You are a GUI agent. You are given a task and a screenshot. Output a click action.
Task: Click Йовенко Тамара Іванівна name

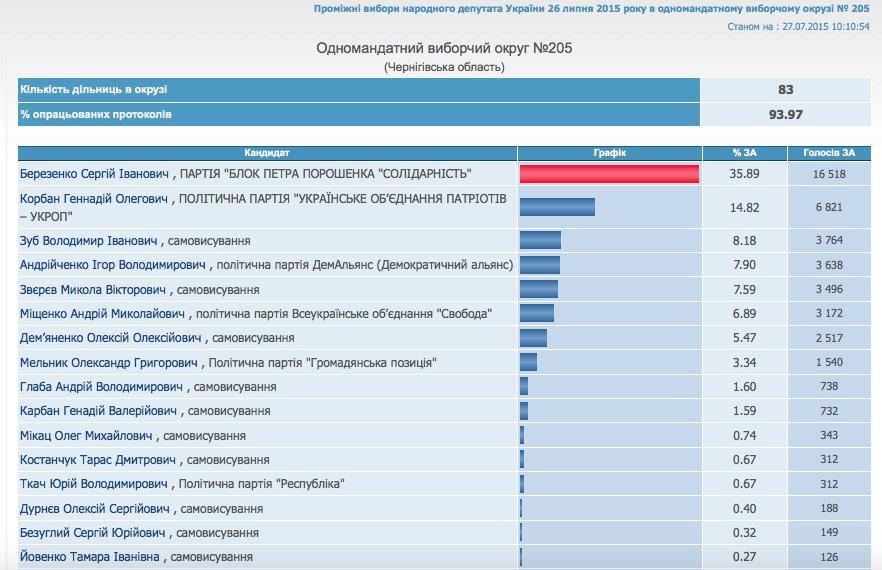tap(92, 556)
